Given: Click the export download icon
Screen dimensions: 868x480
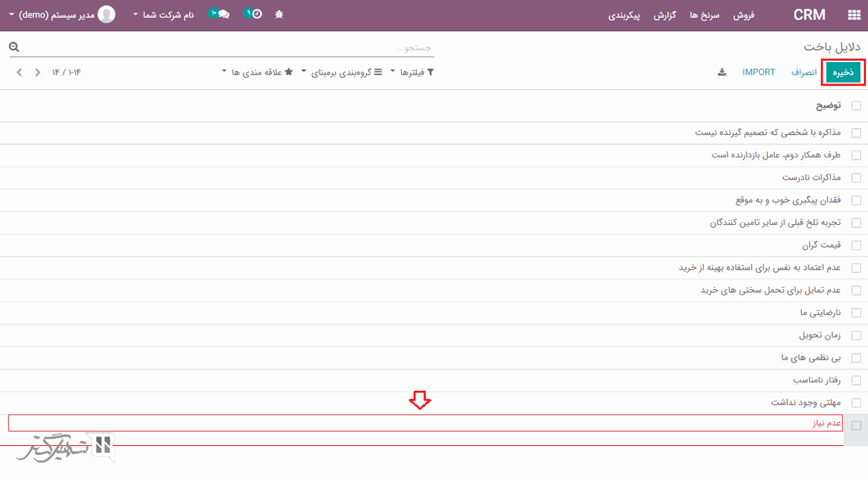Looking at the screenshot, I should [x=722, y=72].
